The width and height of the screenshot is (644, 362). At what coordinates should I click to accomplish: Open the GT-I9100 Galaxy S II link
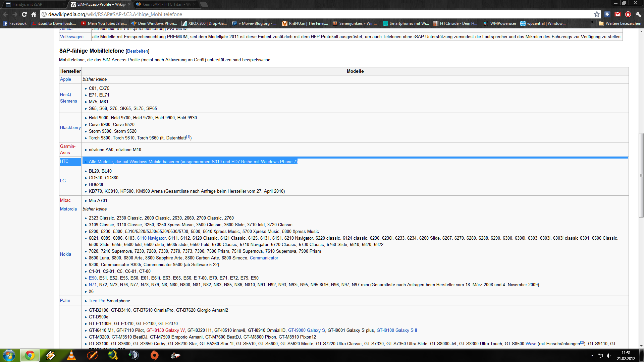[x=397, y=330]
